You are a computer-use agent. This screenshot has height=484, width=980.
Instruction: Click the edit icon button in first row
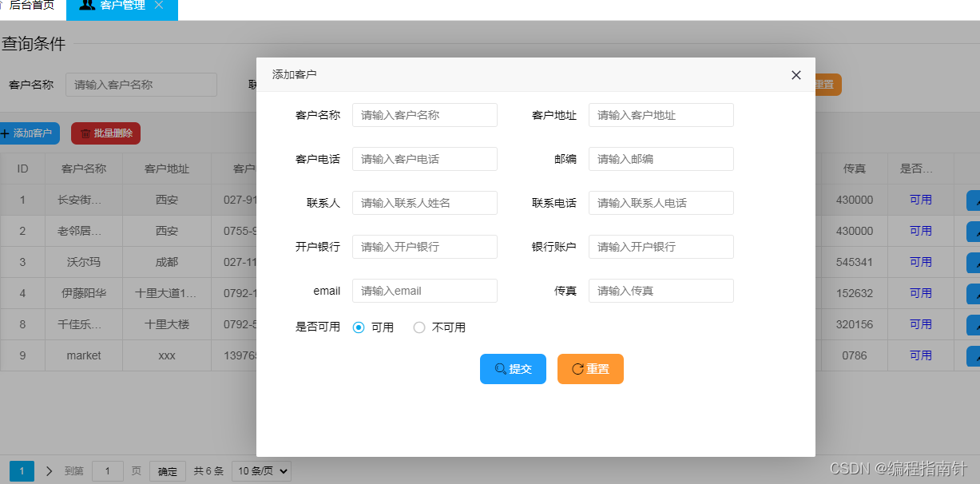point(973,200)
